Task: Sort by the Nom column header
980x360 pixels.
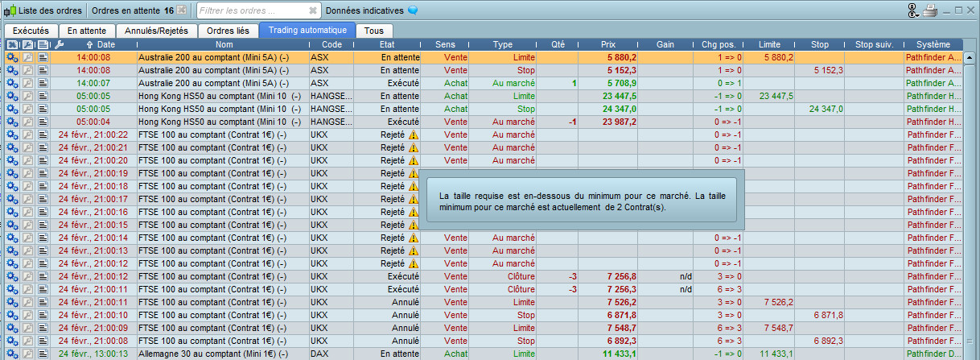Action: [223, 44]
